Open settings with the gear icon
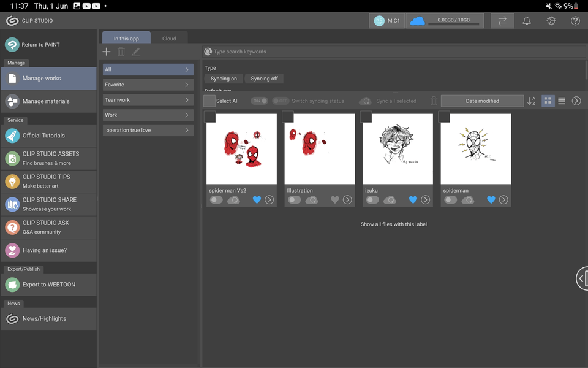The image size is (588, 368). [551, 21]
